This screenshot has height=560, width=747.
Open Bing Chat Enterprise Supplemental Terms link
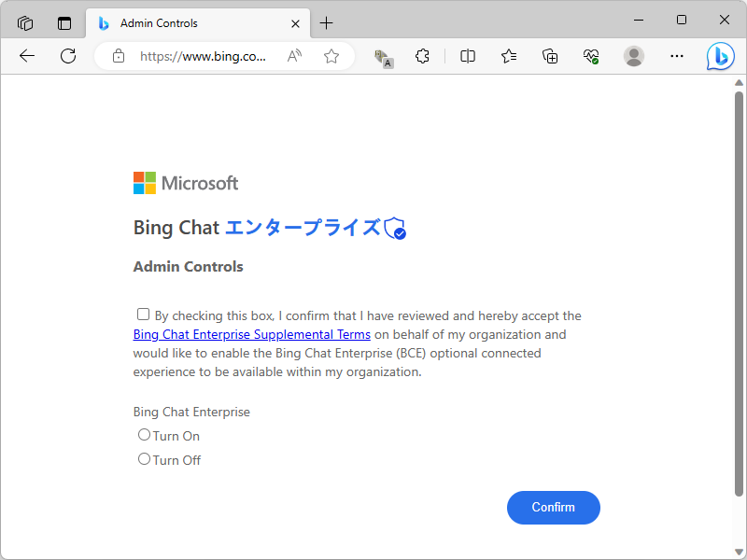point(252,334)
